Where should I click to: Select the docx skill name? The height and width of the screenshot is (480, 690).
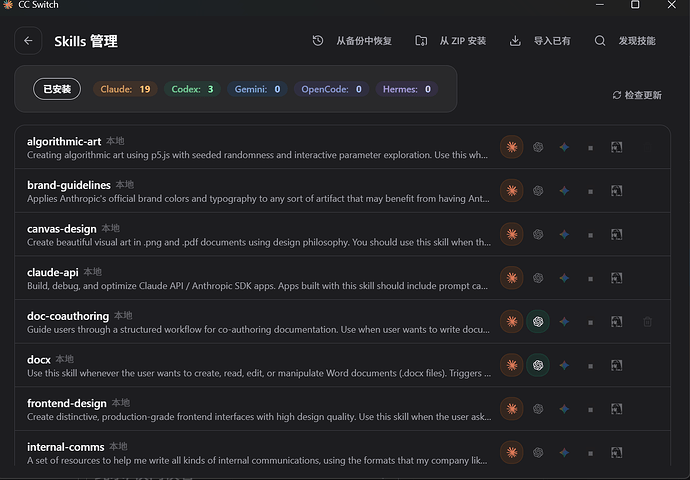39,359
